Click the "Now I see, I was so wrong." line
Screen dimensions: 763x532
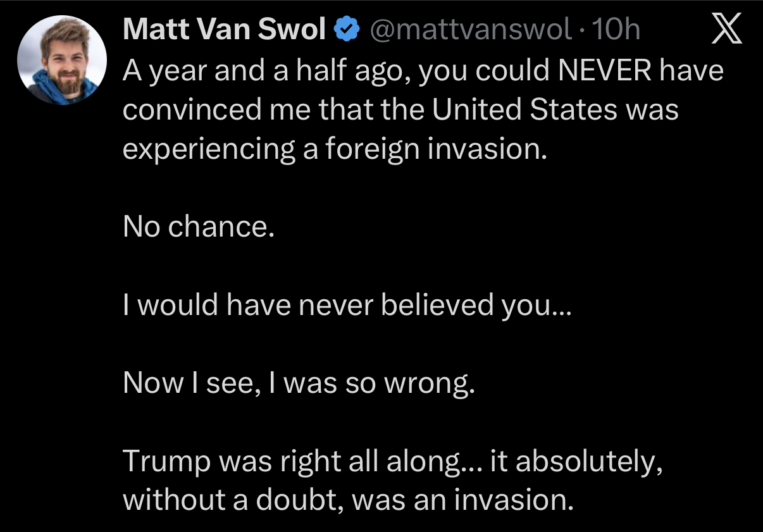click(299, 383)
